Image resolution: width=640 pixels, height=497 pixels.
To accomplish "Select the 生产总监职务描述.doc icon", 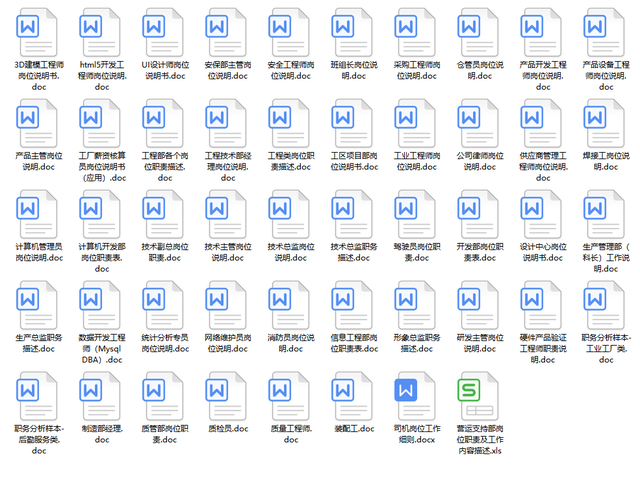I will [x=36, y=305].
